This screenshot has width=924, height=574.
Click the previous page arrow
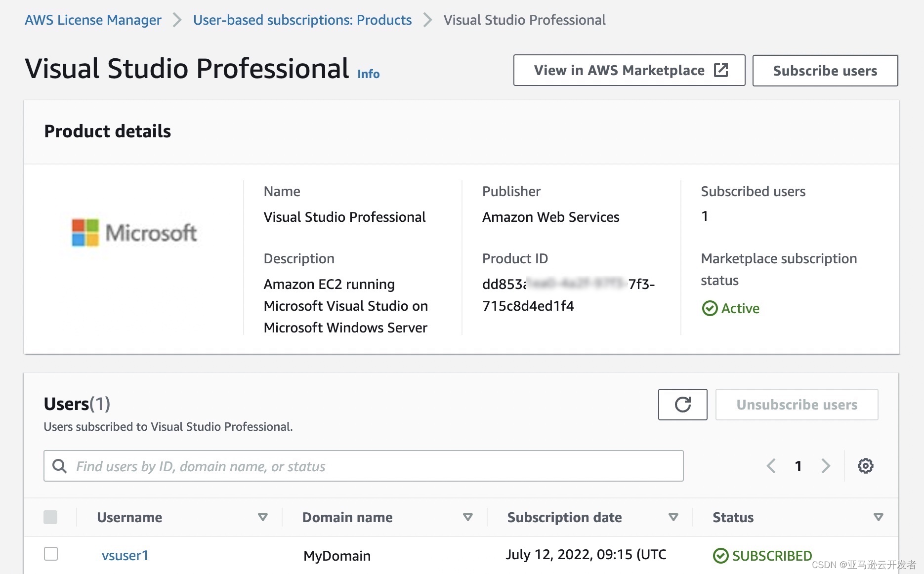pyautogui.click(x=771, y=466)
